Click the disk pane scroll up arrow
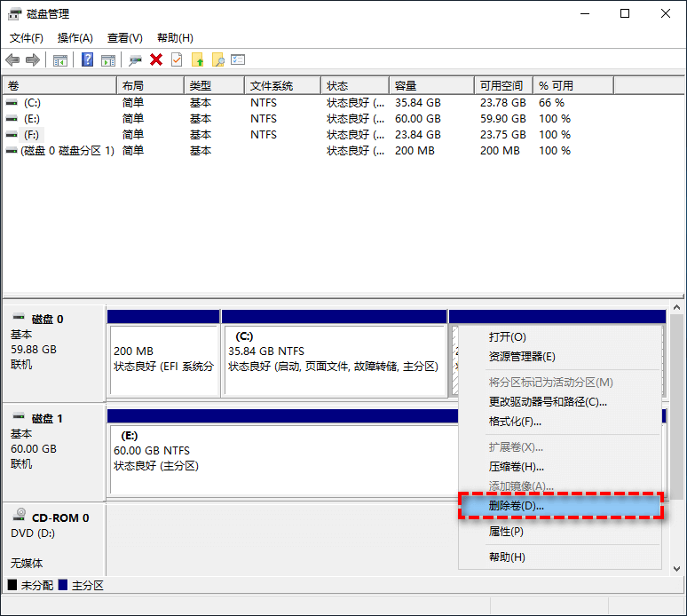The width and height of the screenshot is (687, 616). pos(677,308)
